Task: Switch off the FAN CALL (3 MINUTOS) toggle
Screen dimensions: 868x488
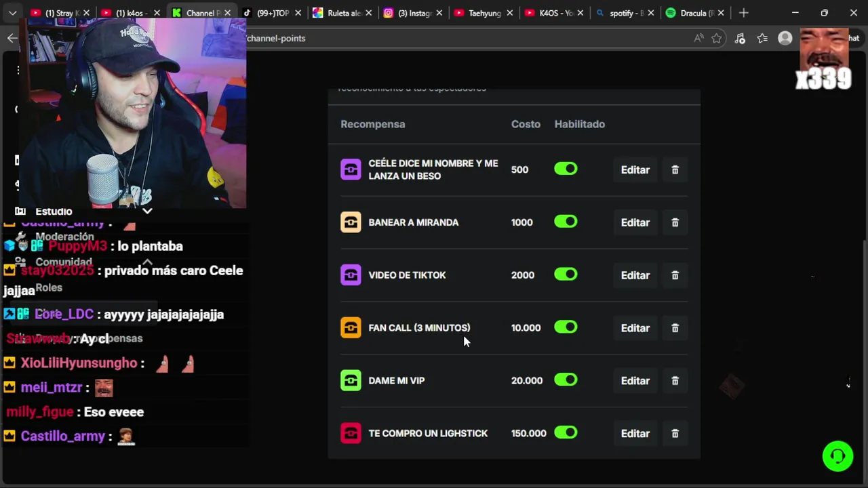Action: (x=566, y=327)
